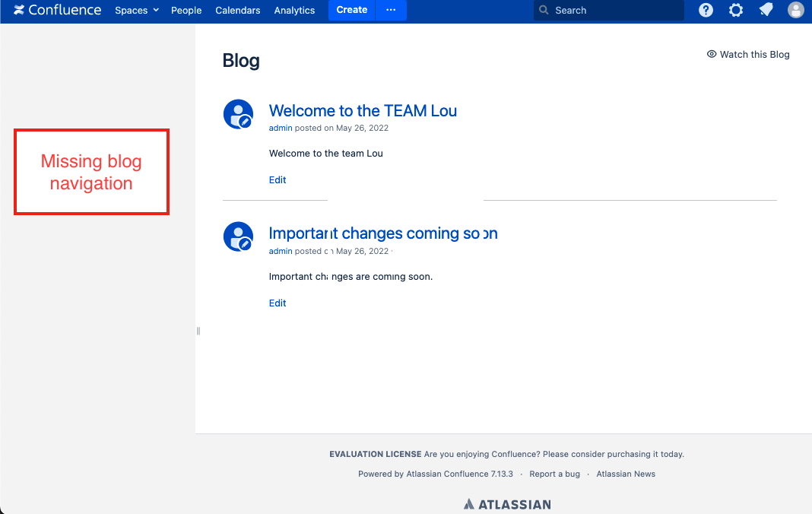Open the notifications icon
The width and height of the screenshot is (812, 514).
[x=766, y=10]
